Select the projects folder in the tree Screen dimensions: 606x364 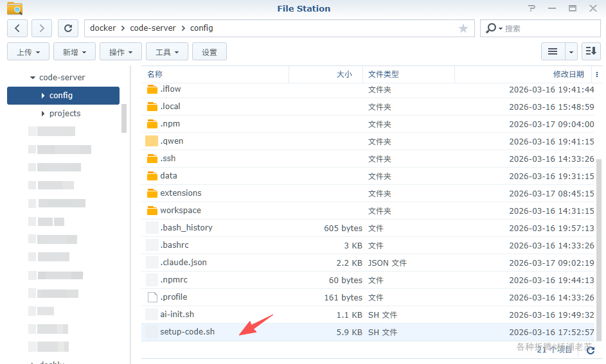pos(65,114)
